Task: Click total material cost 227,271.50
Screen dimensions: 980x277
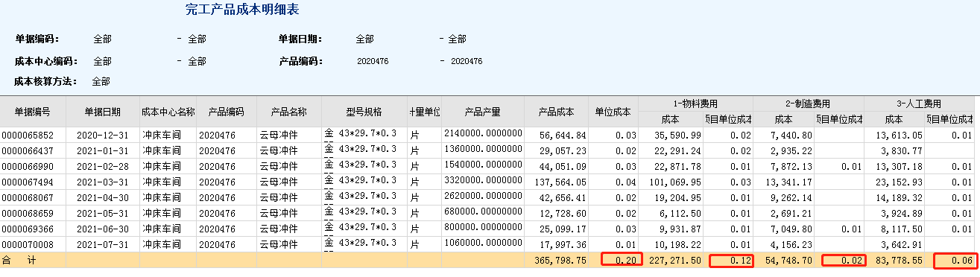Action: (x=674, y=260)
